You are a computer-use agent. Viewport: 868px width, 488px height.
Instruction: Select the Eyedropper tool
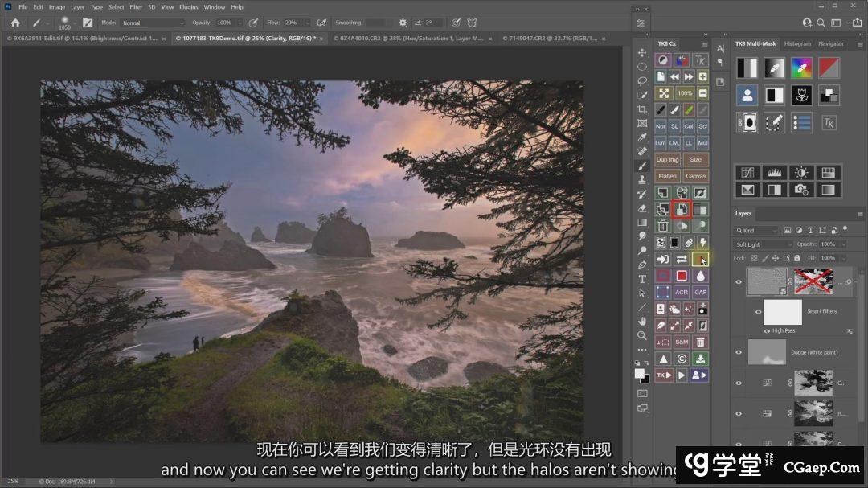click(x=642, y=137)
